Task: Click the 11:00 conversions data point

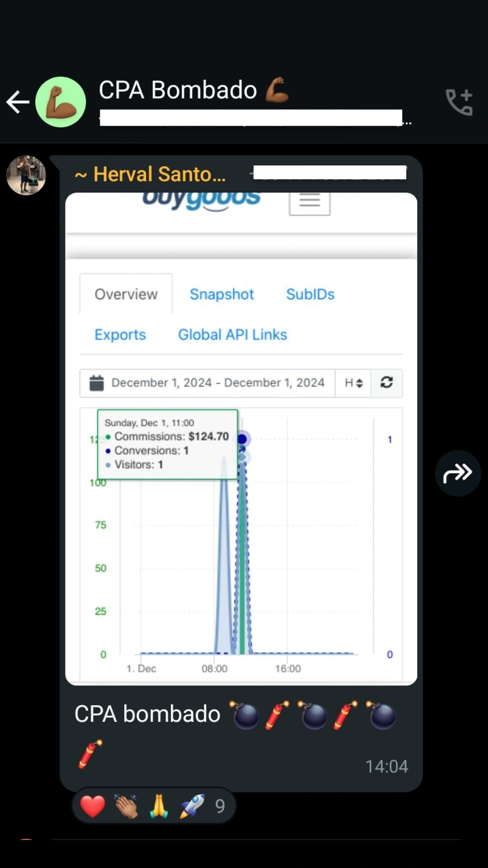Action: pyautogui.click(x=242, y=439)
